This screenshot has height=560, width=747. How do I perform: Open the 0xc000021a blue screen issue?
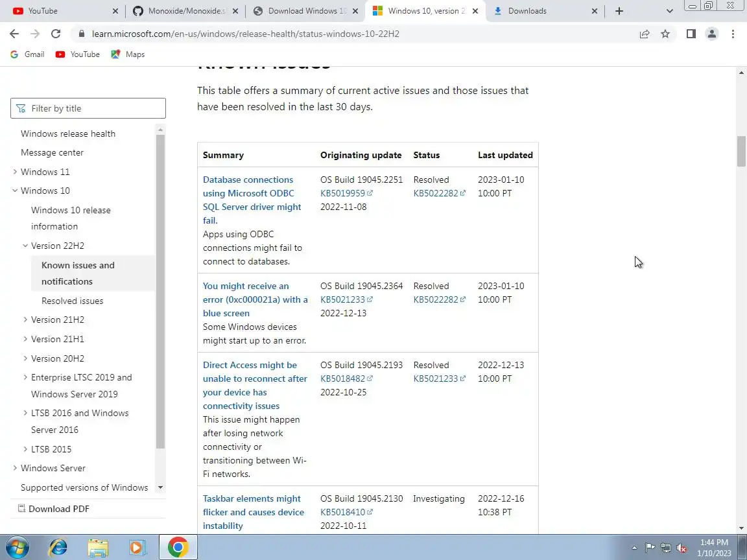pyautogui.click(x=255, y=299)
